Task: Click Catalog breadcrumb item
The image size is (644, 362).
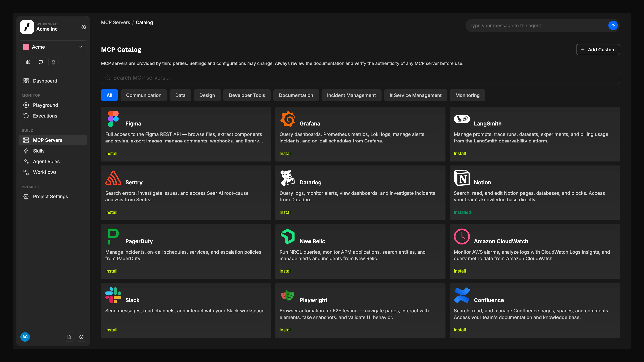Action: click(x=144, y=22)
